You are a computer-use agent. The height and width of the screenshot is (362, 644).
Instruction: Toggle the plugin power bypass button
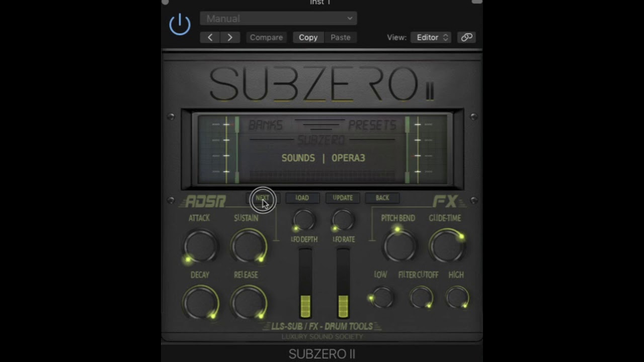pos(180,25)
